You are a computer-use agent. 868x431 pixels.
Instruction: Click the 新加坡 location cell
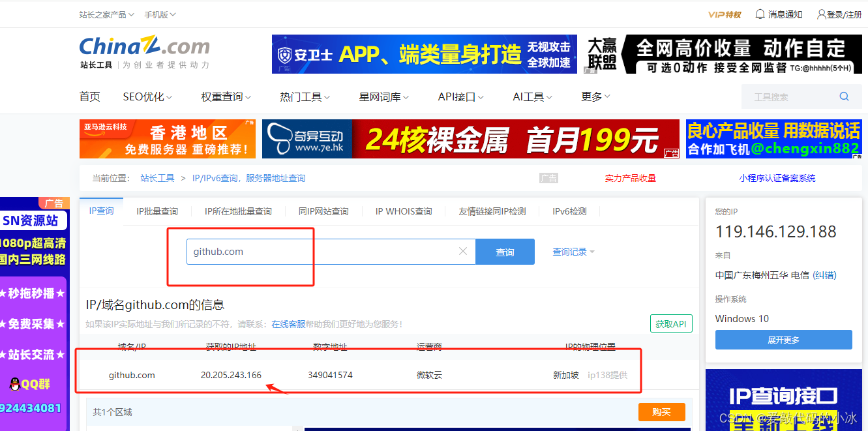pos(566,375)
